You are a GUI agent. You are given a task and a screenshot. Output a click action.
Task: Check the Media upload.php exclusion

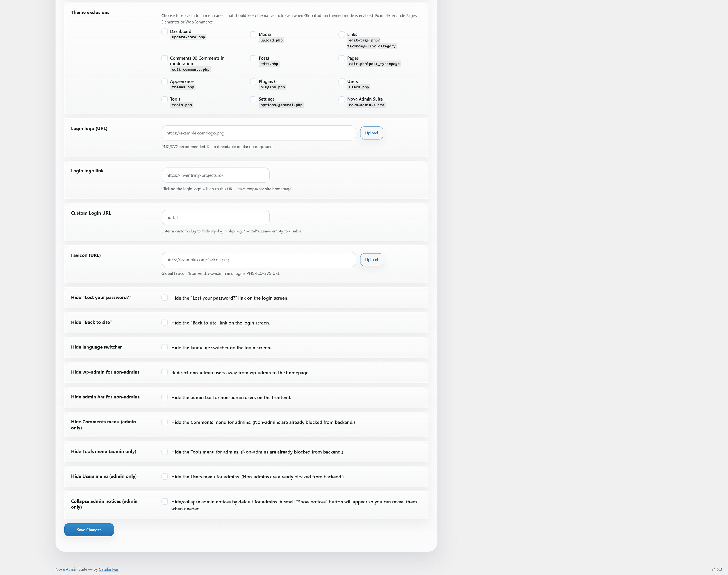click(x=253, y=35)
